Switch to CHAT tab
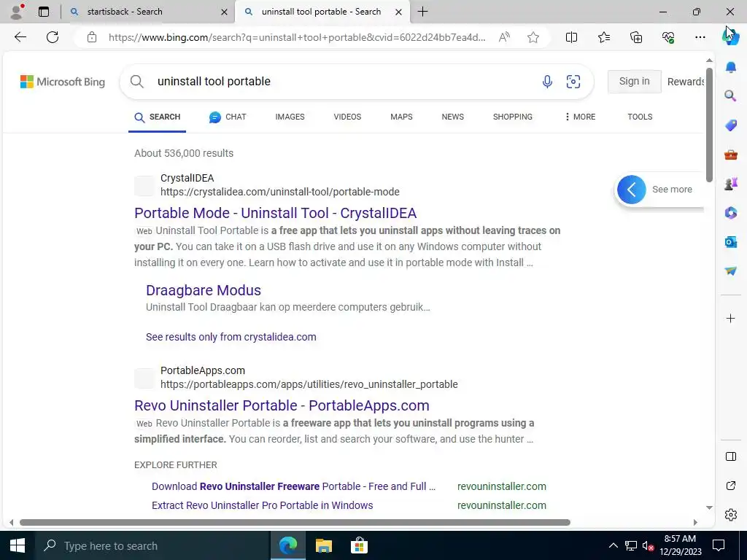The width and height of the screenshot is (747, 560). [228, 117]
